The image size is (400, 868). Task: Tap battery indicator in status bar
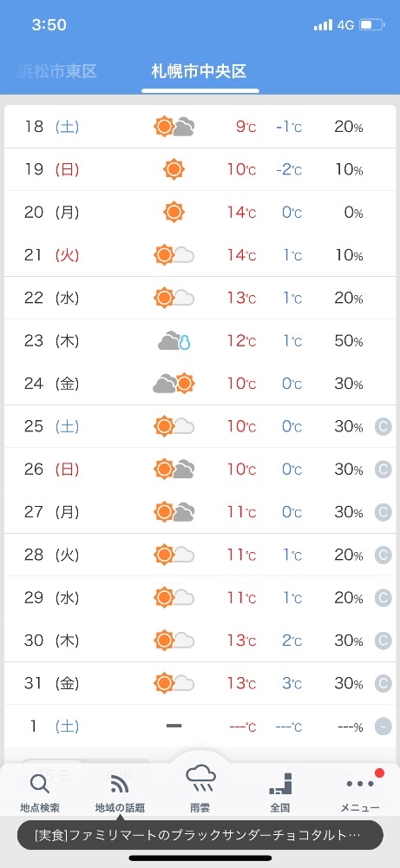click(x=371, y=25)
